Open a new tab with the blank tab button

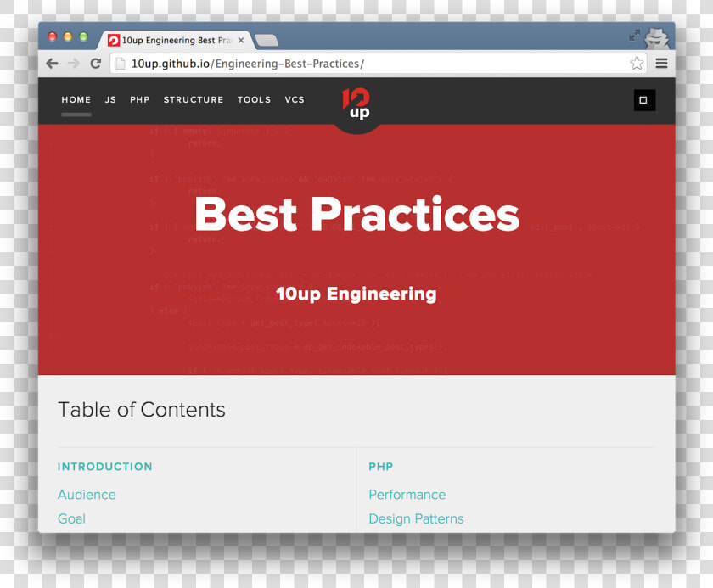pyautogui.click(x=267, y=41)
